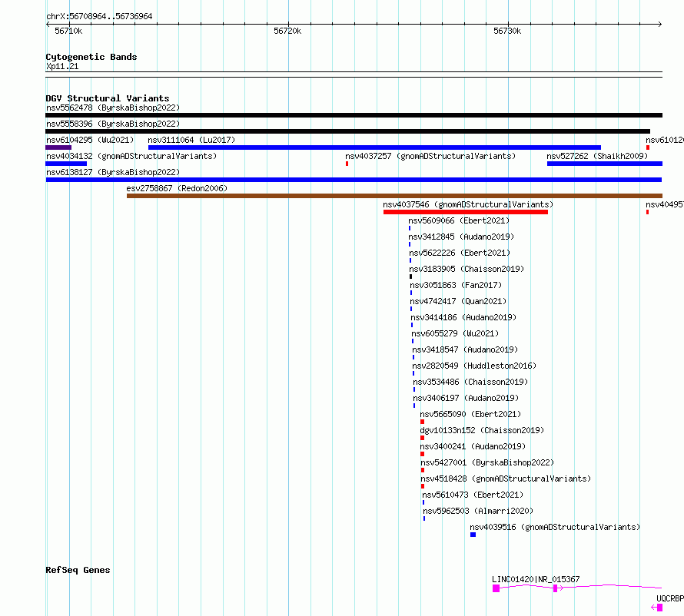Image resolution: width=684 pixels, height=616 pixels.
Task: Click the black nsv3183905 marker
Action: coord(411,277)
